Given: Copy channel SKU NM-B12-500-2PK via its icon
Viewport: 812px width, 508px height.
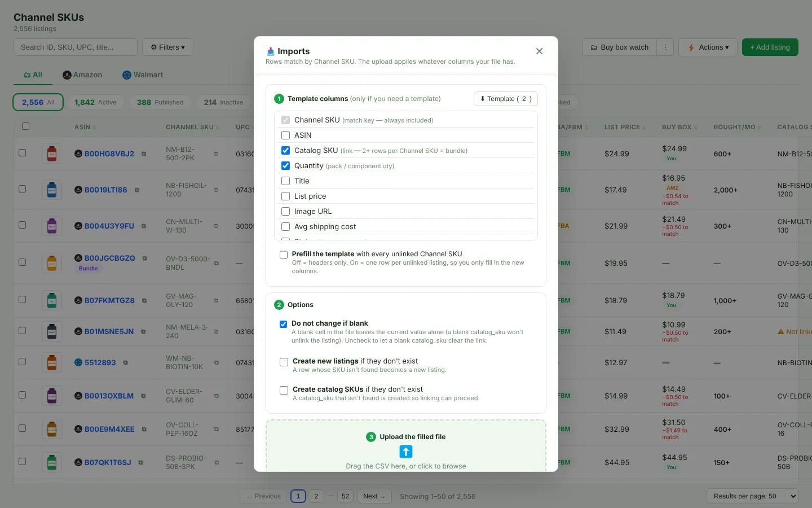Looking at the screenshot, I should [216, 154].
